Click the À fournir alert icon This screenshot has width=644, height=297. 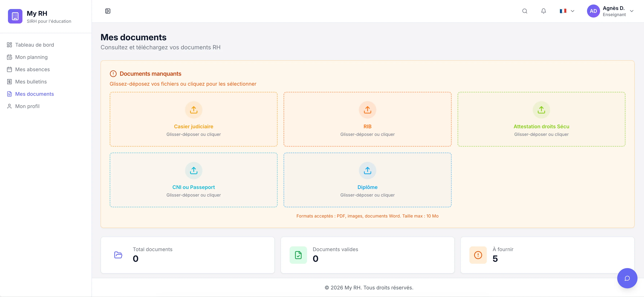point(478,255)
